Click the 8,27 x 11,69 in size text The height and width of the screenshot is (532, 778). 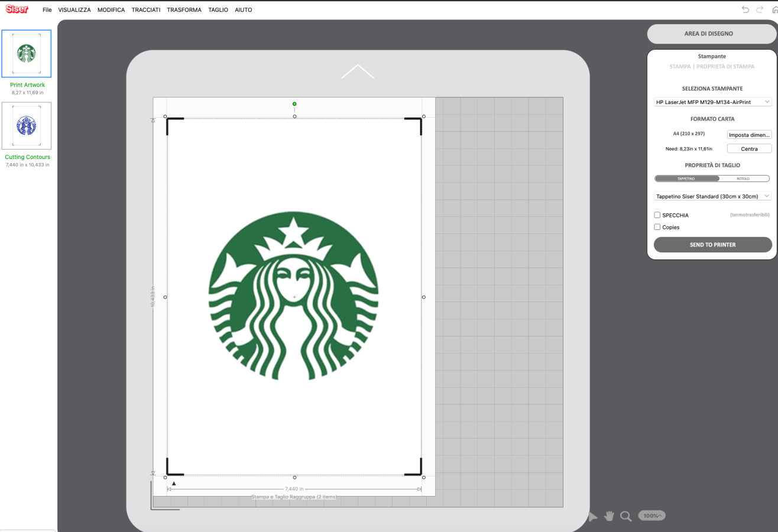[28, 93]
